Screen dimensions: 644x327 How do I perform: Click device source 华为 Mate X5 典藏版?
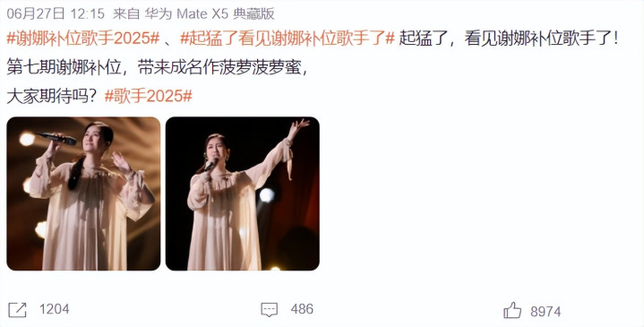[x=209, y=14]
